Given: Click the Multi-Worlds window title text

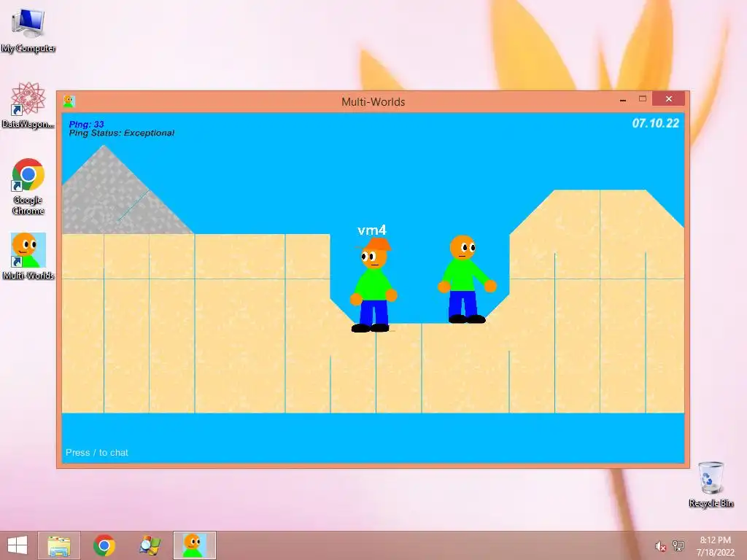Looking at the screenshot, I should (373, 102).
